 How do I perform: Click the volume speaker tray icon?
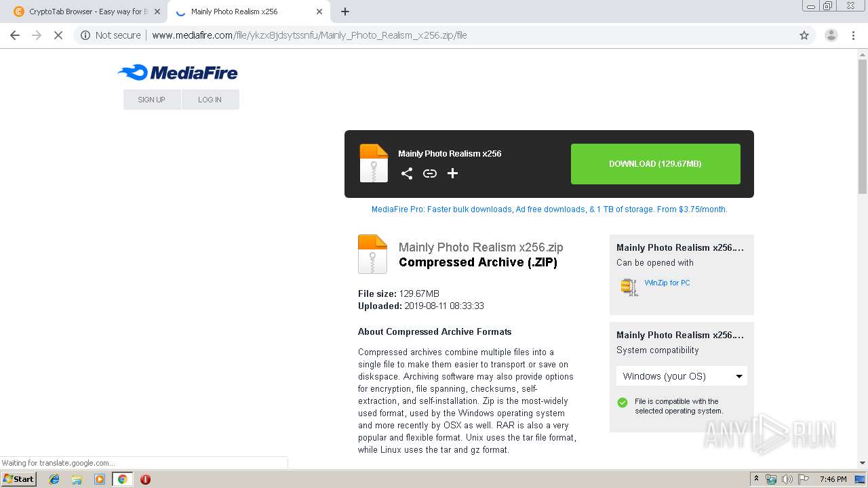pos(787,479)
